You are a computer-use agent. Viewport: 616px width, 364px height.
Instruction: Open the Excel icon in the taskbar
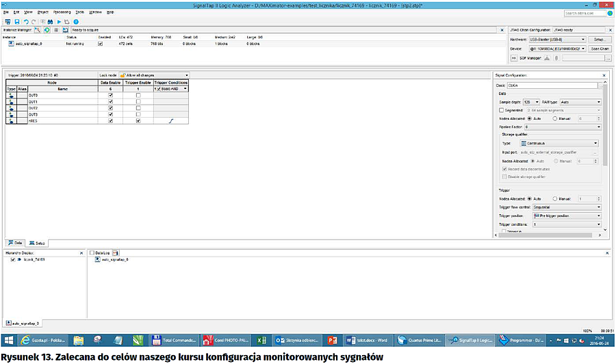coord(260,340)
